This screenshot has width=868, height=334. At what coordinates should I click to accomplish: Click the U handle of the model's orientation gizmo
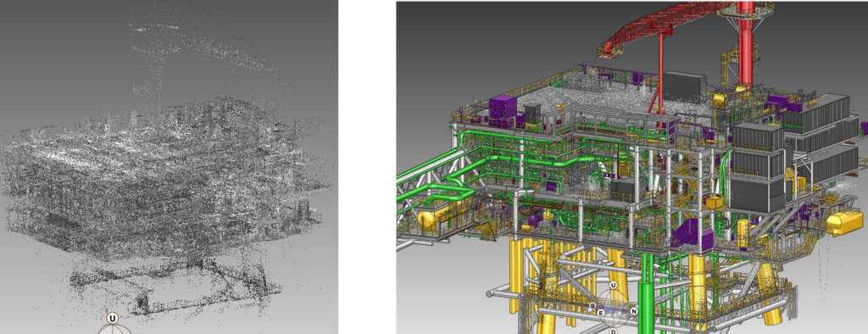coord(614,286)
